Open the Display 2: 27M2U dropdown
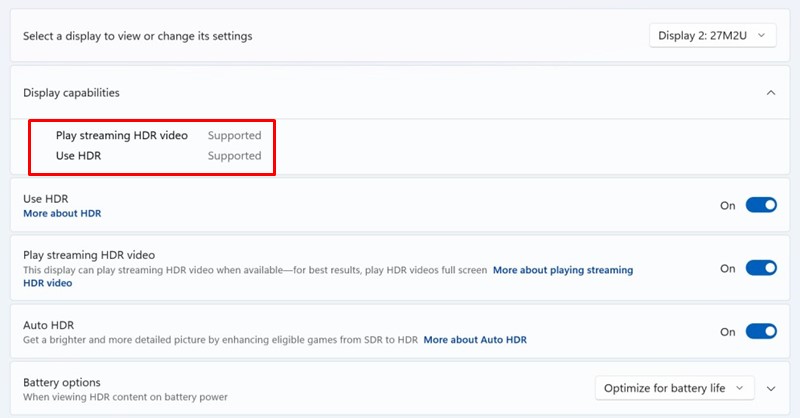Screen dimensions: 800x418 [712, 36]
